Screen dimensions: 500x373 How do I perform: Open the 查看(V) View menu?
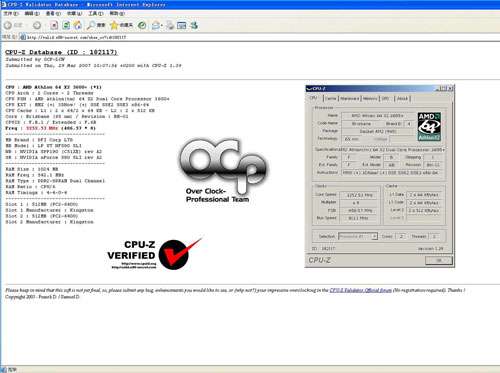pyautogui.click(x=53, y=13)
